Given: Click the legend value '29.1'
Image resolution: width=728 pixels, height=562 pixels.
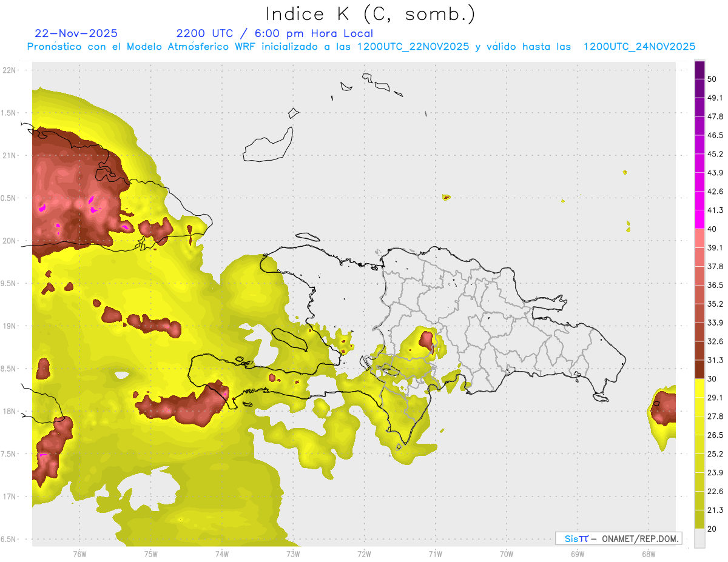Looking at the screenshot, I should click(715, 398).
